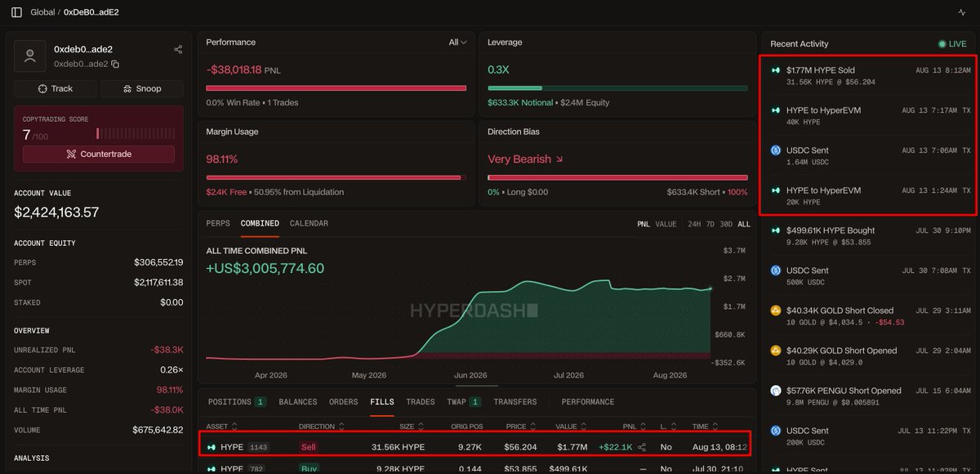Click the GOLD Short Closed activity icon
Image resolution: width=980 pixels, height=474 pixels.
point(776,311)
